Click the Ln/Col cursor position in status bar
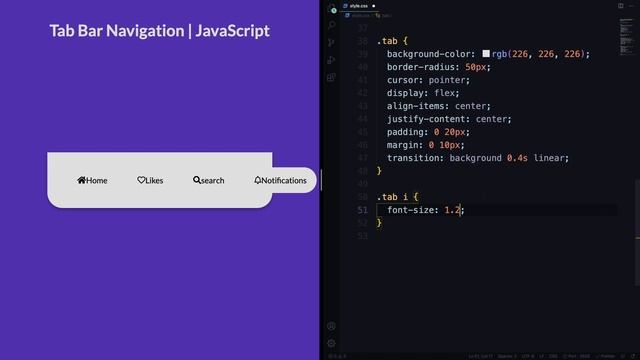The width and height of the screenshot is (640, 360). (480, 356)
